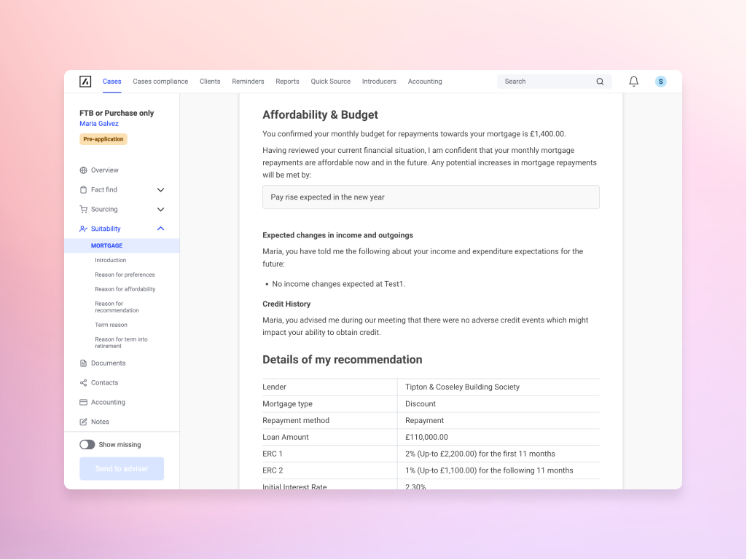747x560 pixels.
Task: Click the pay rise text field
Action: coord(431,197)
